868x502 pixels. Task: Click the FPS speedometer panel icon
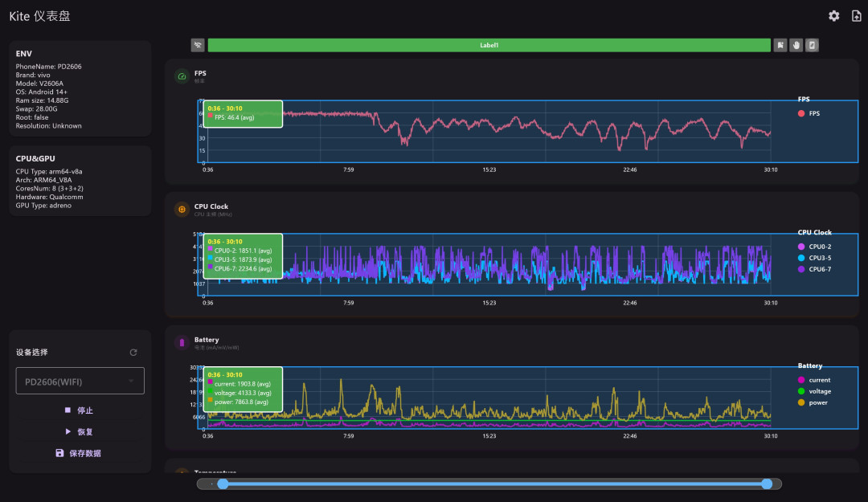click(x=182, y=76)
